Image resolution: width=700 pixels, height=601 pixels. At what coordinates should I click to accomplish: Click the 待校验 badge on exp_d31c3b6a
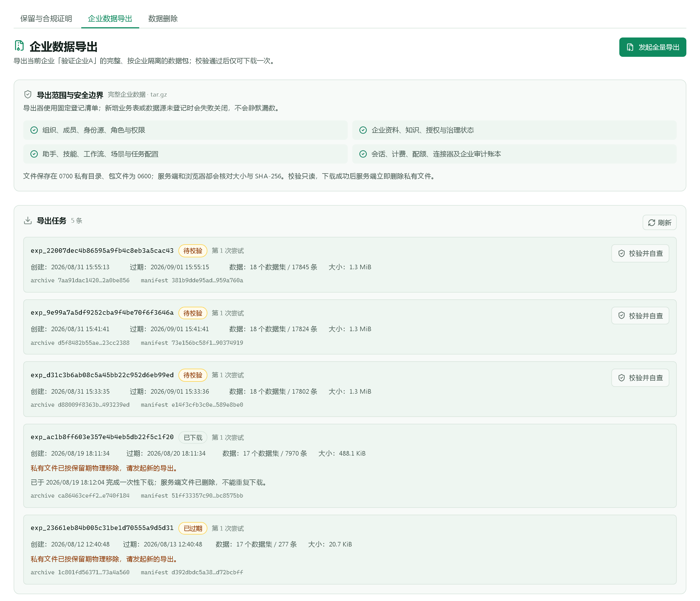(193, 375)
